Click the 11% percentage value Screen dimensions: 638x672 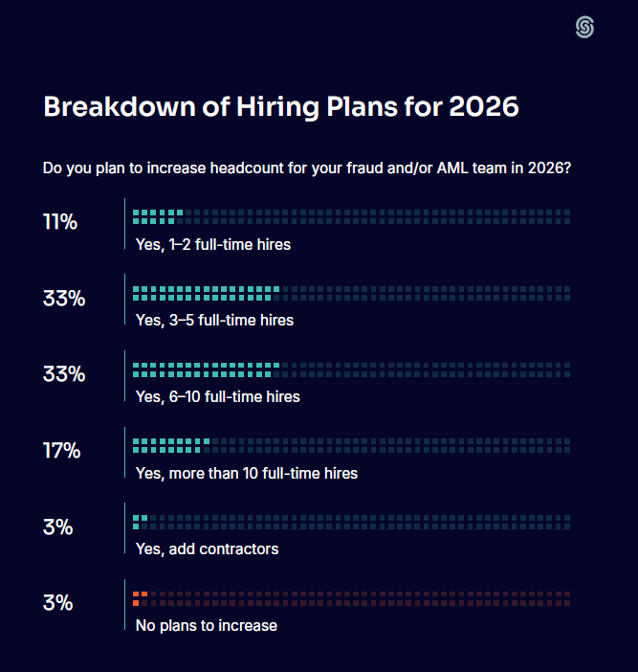click(59, 222)
